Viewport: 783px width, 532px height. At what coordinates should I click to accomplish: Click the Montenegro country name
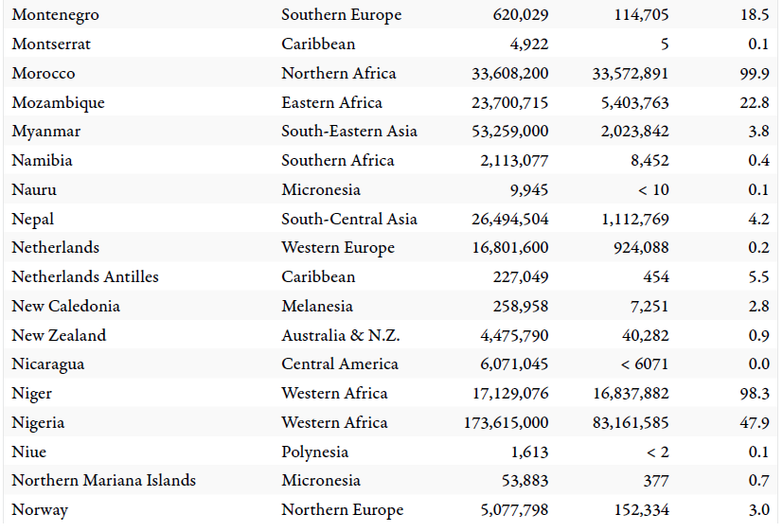point(55,15)
